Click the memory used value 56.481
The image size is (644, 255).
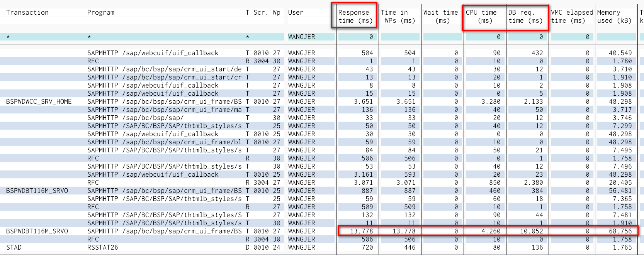pos(620,191)
